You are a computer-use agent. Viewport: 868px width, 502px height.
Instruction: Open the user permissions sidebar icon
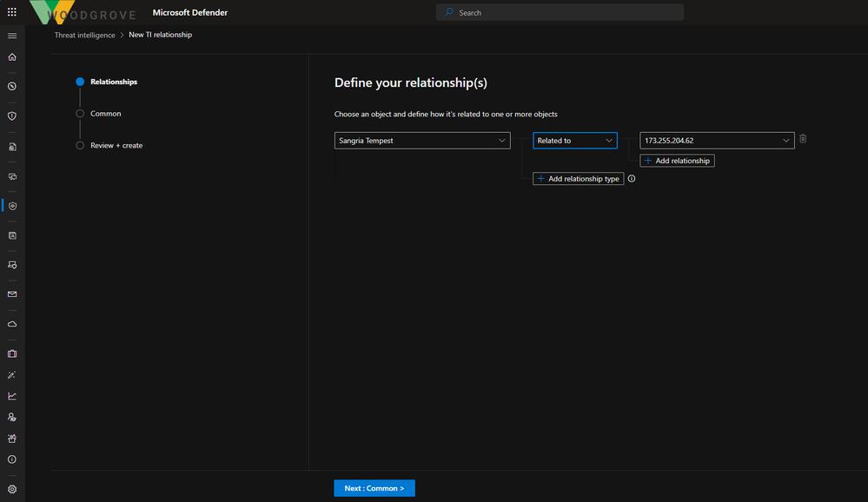[x=12, y=417]
